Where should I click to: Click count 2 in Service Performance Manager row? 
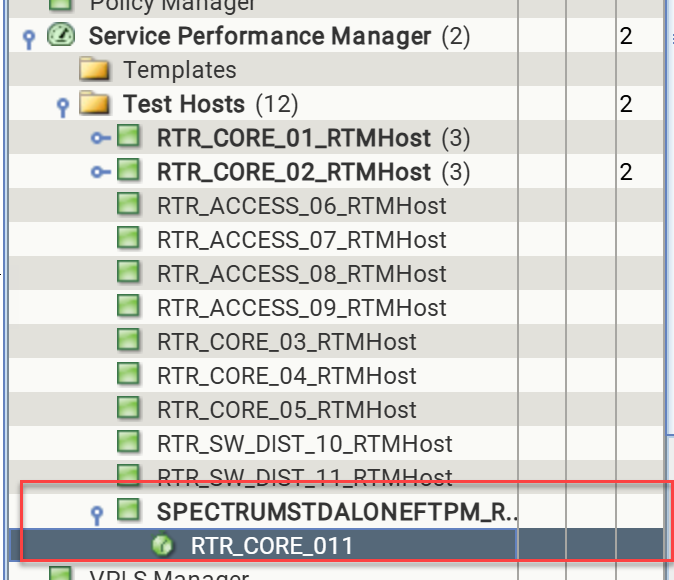[626, 36]
